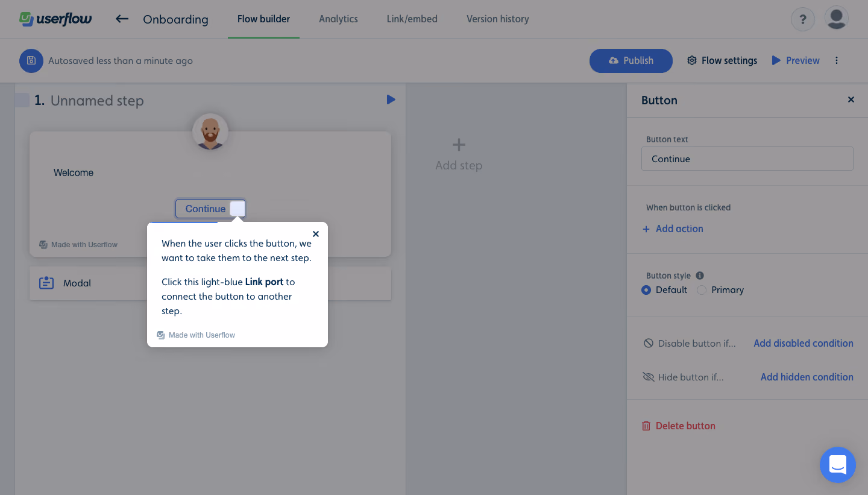Dismiss the Link port tooltip
The width and height of the screenshot is (868, 495).
(316, 234)
